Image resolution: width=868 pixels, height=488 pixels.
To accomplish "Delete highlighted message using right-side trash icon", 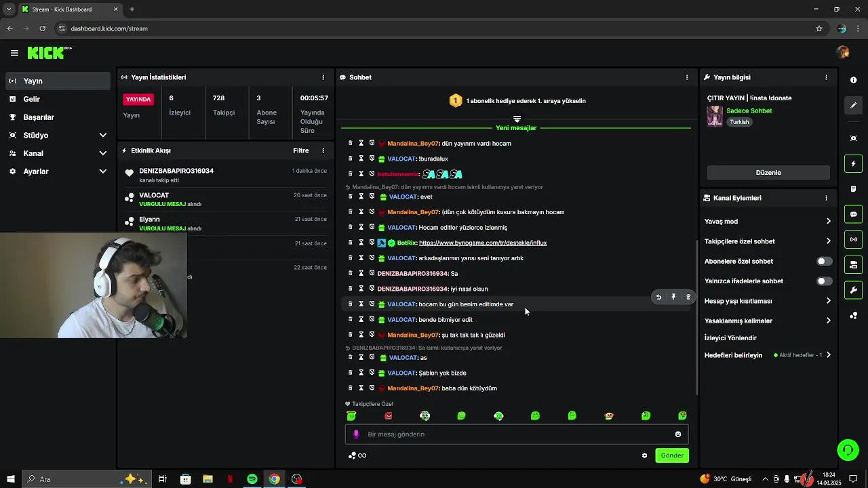I will point(688,297).
